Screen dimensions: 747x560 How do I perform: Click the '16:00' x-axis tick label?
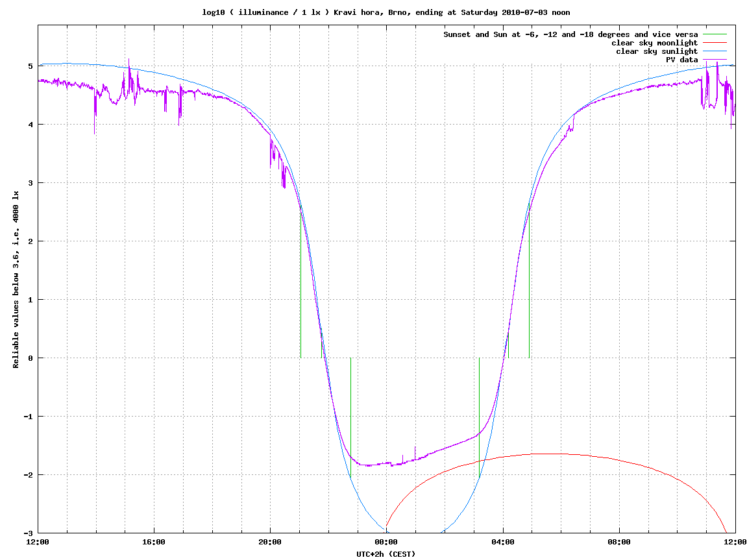point(154,542)
